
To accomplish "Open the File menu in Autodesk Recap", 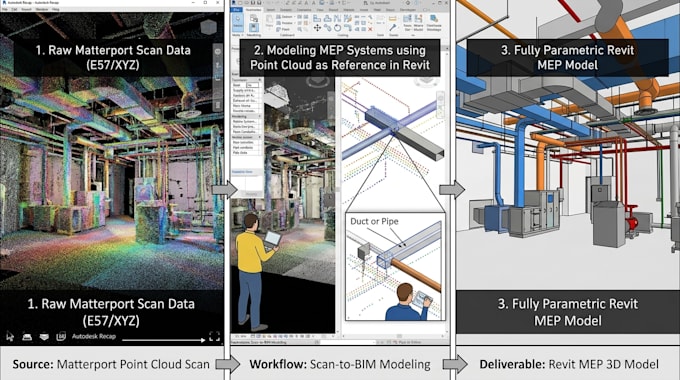I will 4,9.
